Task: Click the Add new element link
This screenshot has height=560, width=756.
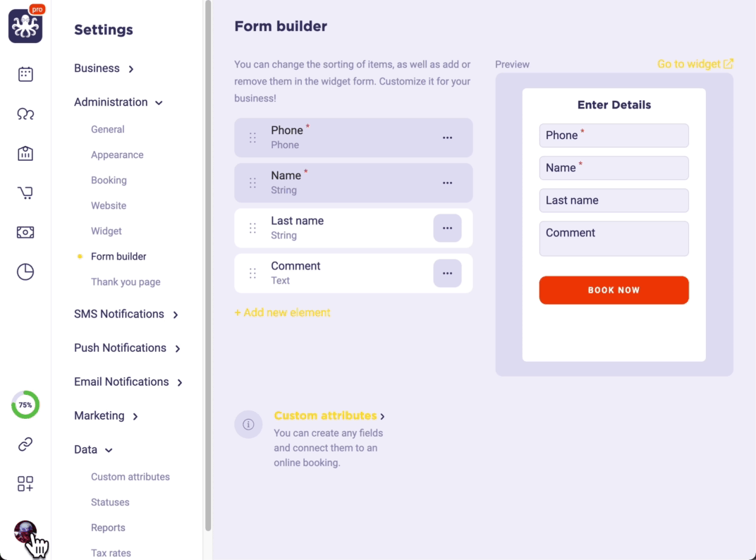Action: point(282,312)
